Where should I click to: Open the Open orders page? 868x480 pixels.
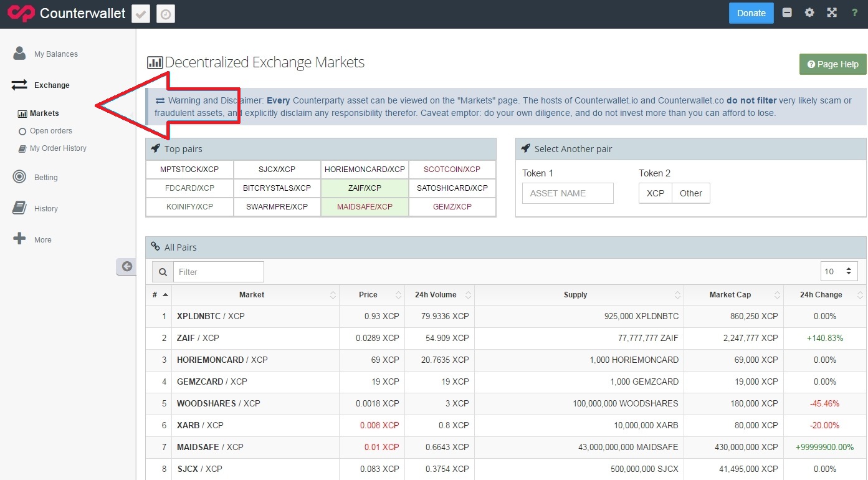point(51,131)
